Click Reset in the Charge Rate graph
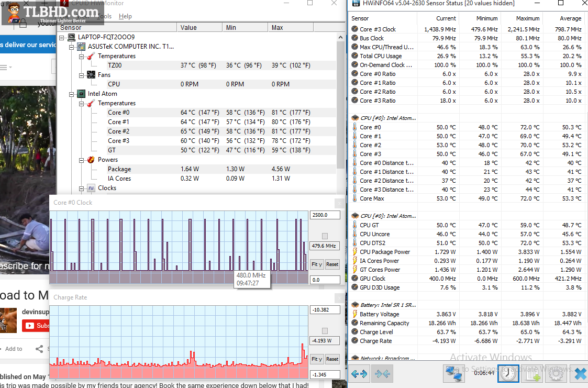Image resolution: width=588 pixels, height=388 pixels. [x=332, y=359]
